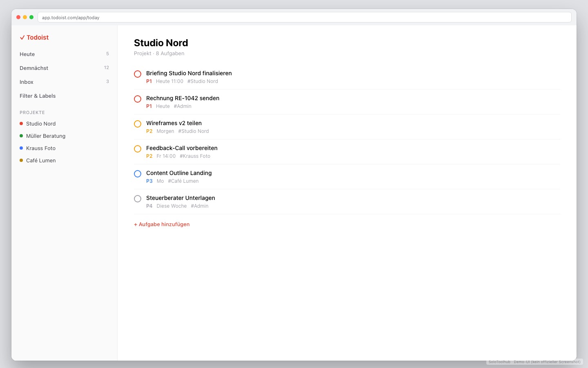Open task title Rechnung RE-1042 senden
The height and width of the screenshot is (368, 588).
coord(183,98)
